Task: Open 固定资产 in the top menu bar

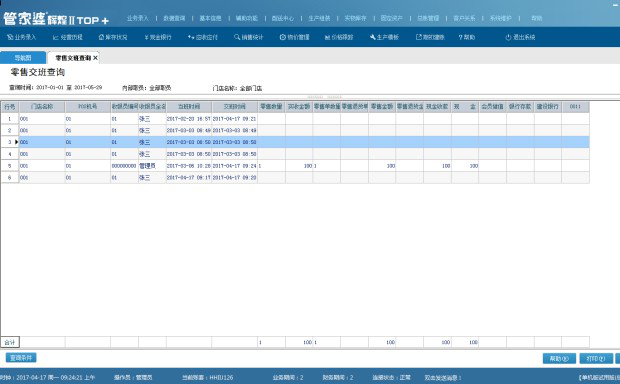Action: [x=391, y=18]
